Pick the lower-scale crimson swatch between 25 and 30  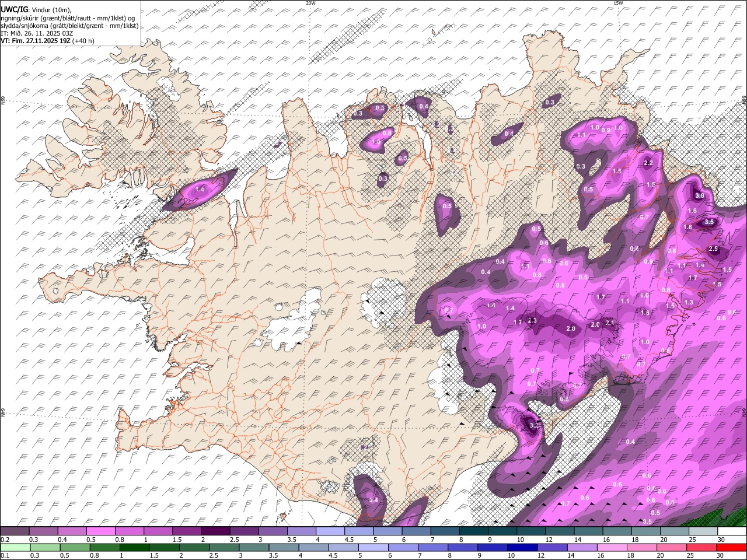pos(701,547)
